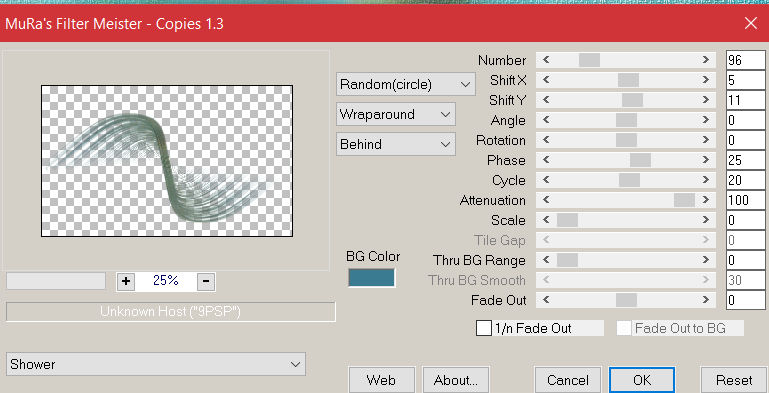Open the Random(circle) mode dropdown

(x=406, y=84)
